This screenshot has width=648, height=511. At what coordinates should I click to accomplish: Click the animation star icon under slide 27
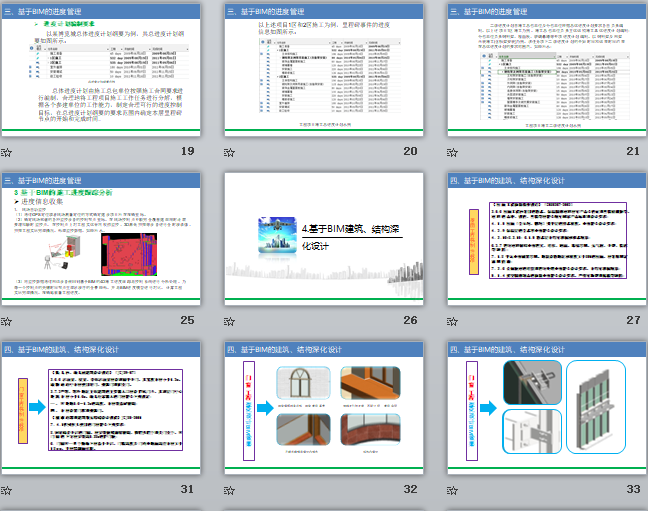coord(452,321)
